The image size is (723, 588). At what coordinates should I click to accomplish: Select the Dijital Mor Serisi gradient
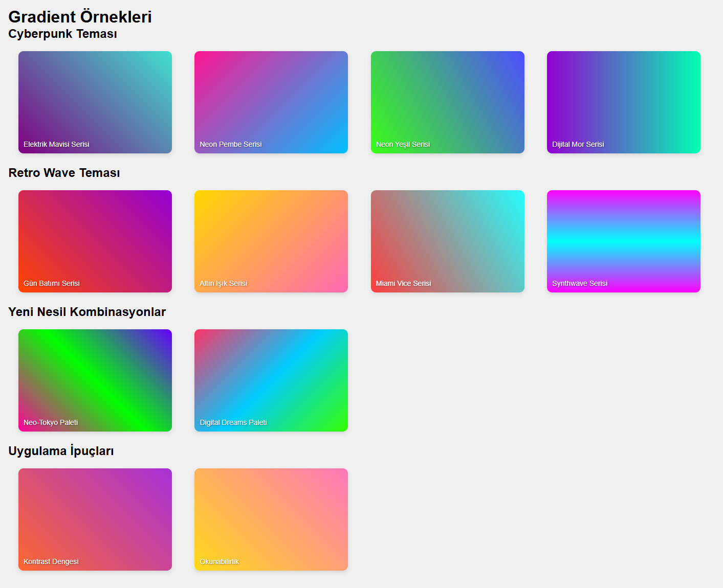coord(623,102)
